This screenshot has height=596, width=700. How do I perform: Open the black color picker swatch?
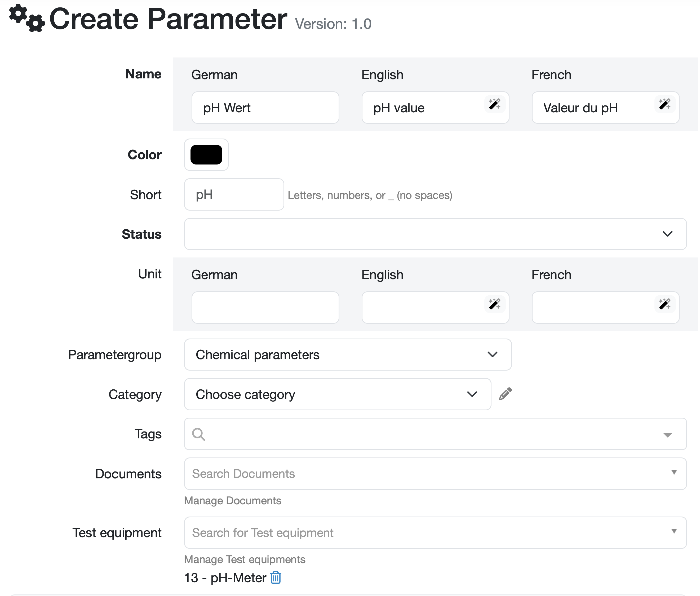206,155
